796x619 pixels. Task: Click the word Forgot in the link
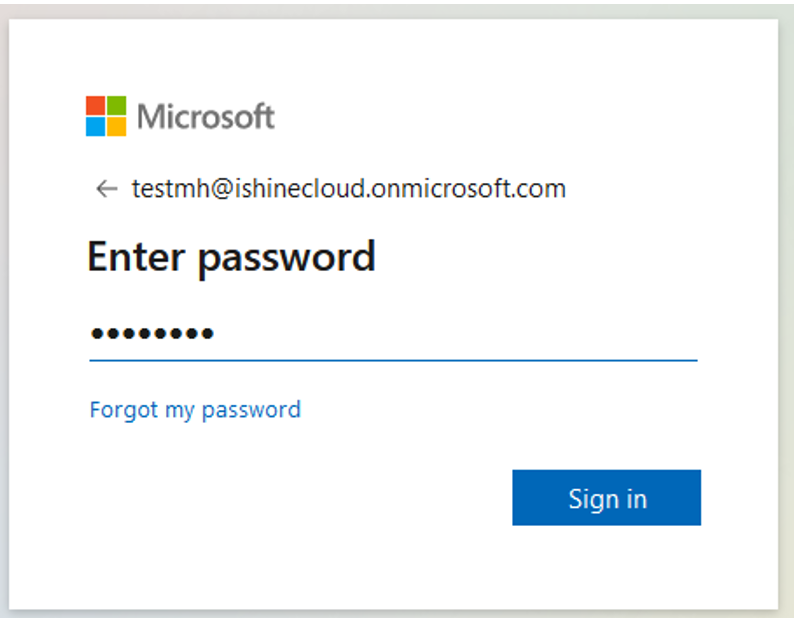(124, 410)
